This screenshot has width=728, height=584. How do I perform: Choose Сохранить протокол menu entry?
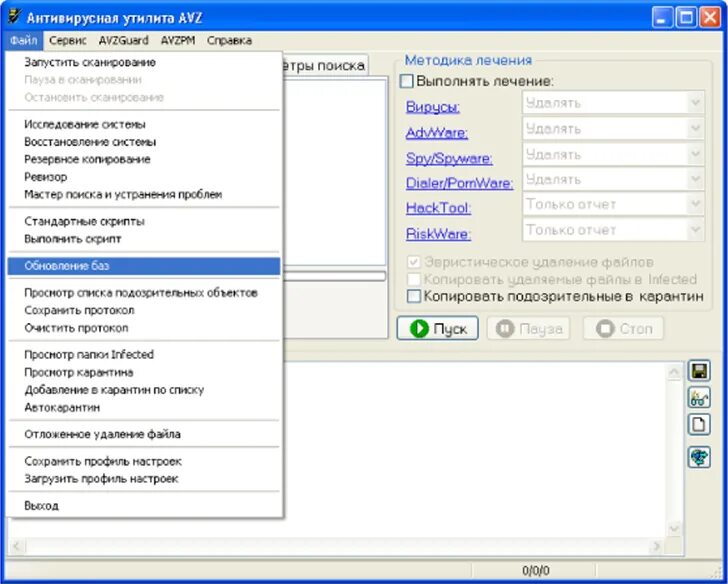144,310
